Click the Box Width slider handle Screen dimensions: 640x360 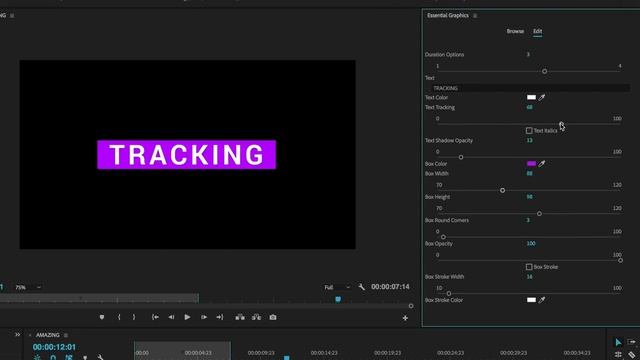pos(502,191)
